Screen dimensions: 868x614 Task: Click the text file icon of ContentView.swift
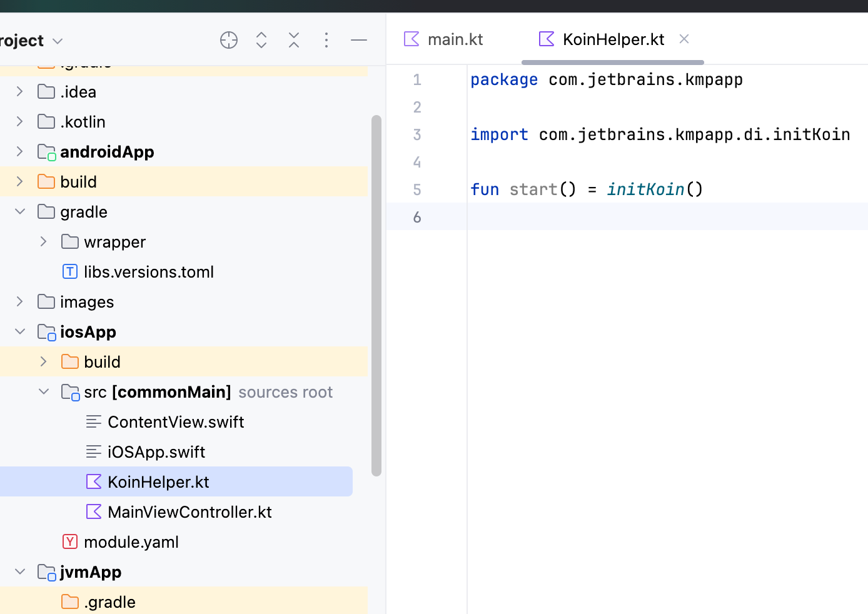(94, 421)
